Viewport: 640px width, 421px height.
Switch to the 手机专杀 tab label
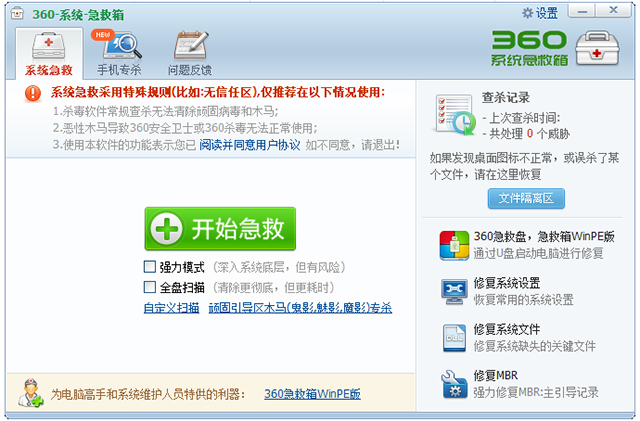(x=119, y=70)
